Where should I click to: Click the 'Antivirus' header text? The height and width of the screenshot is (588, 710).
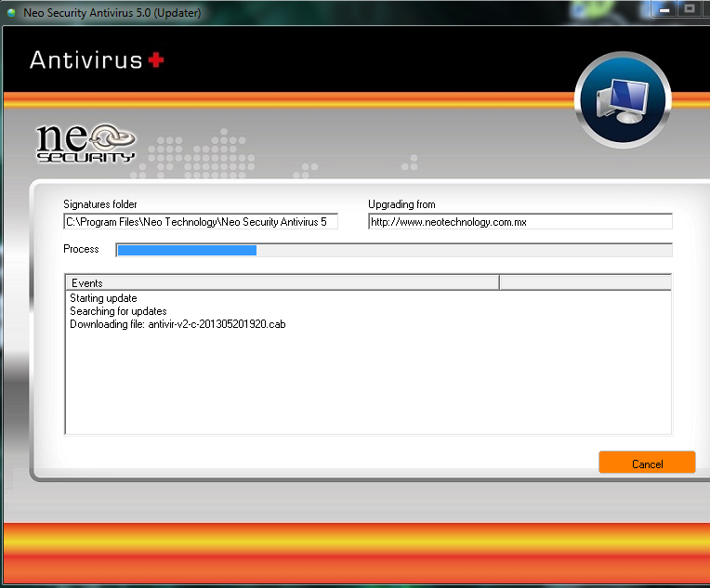point(86,60)
